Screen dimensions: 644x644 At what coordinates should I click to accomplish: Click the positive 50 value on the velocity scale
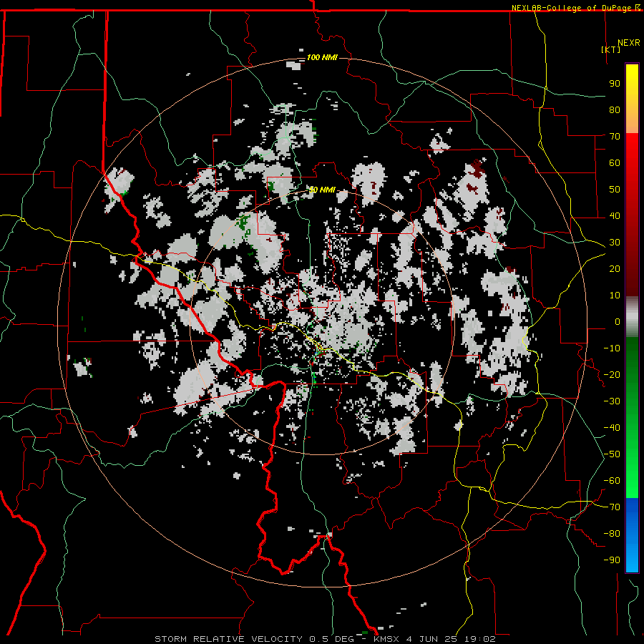615,190
